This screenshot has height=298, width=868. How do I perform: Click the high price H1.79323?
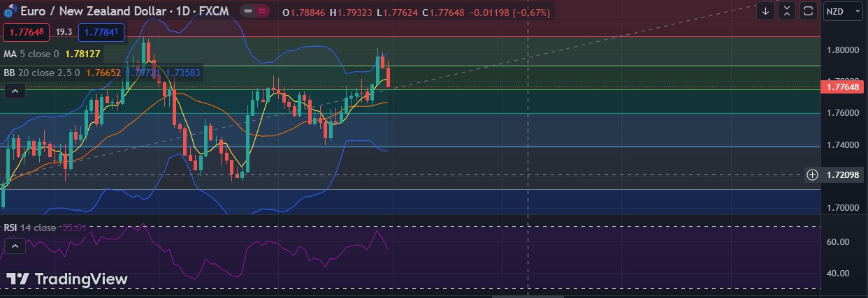pos(352,13)
